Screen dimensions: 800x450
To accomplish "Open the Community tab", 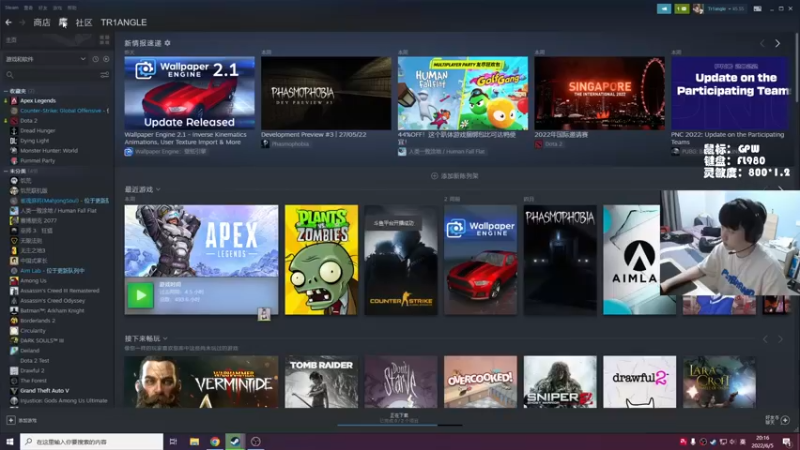I will (x=84, y=22).
